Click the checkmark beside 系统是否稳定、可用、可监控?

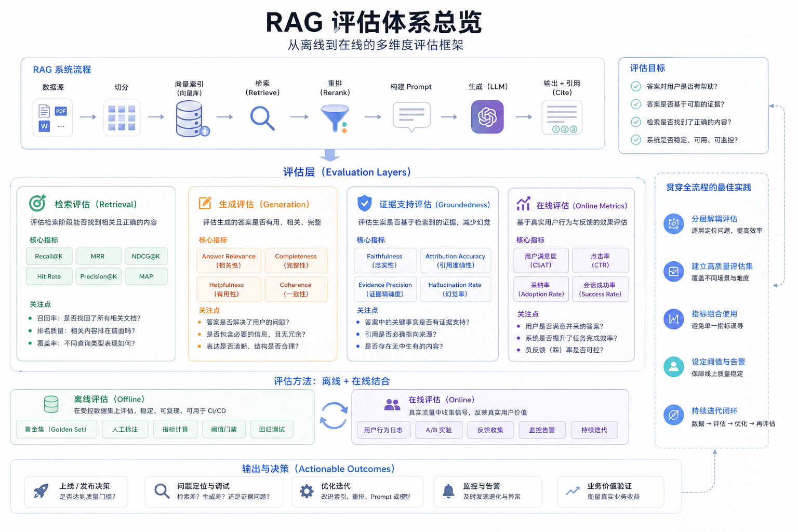click(636, 140)
